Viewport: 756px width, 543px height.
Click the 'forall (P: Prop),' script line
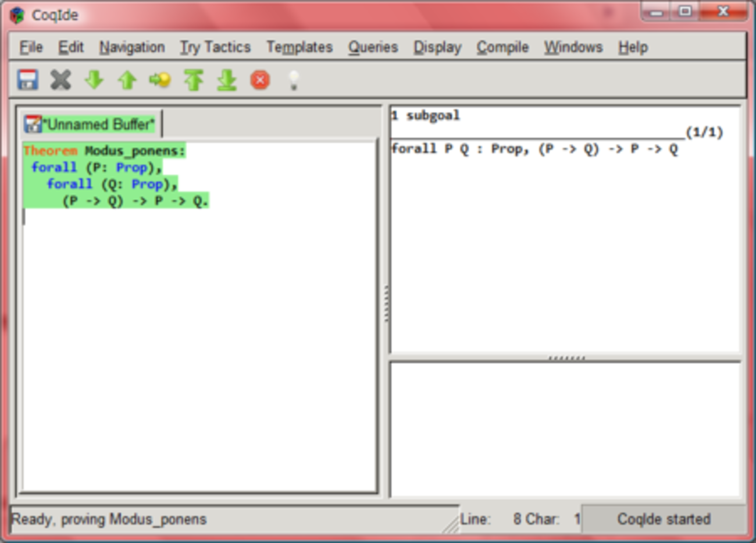pos(97,168)
